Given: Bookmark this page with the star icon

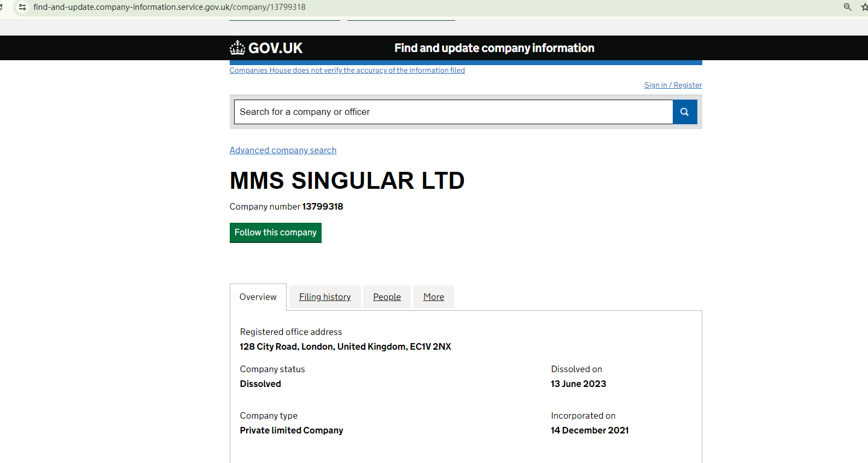Looking at the screenshot, I should 864,7.
